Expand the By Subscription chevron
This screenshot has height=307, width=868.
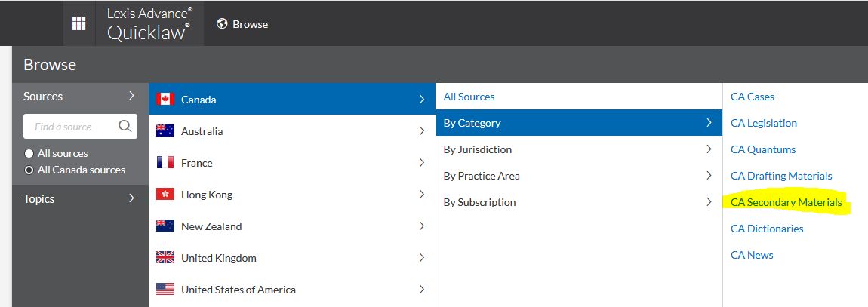coord(709,202)
